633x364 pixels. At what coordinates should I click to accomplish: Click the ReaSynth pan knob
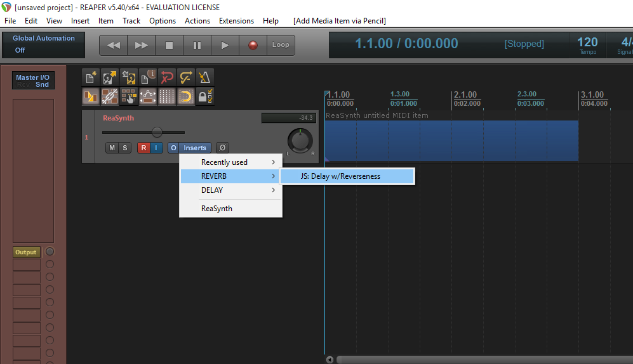tap(300, 141)
